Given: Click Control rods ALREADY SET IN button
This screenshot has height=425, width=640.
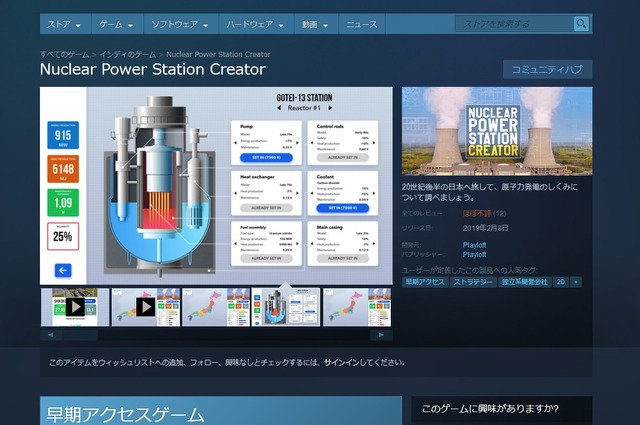Looking at the screenshot, I should click(x=342, y=158).
